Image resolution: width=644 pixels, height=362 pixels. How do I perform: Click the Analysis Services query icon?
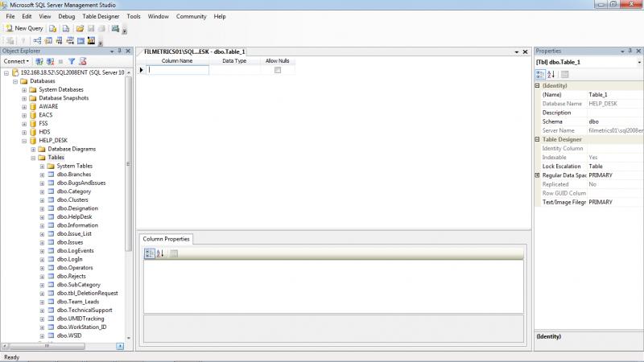click(x=66, y=28)
